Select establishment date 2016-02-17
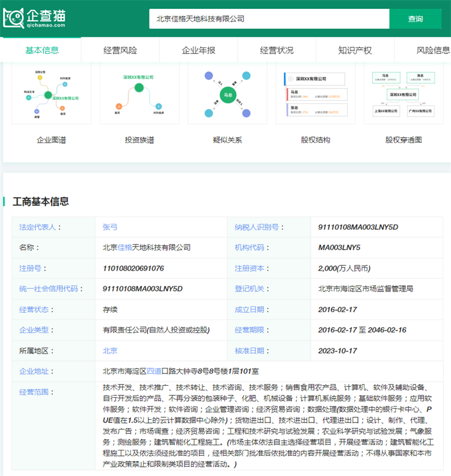Viewport: 451px width, 476px height. [x=338, y=310]
